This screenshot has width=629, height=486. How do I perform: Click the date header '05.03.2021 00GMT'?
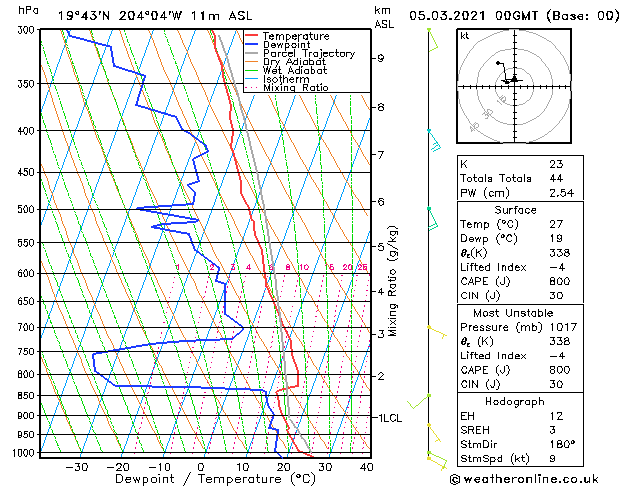click(x=473, y=16)
